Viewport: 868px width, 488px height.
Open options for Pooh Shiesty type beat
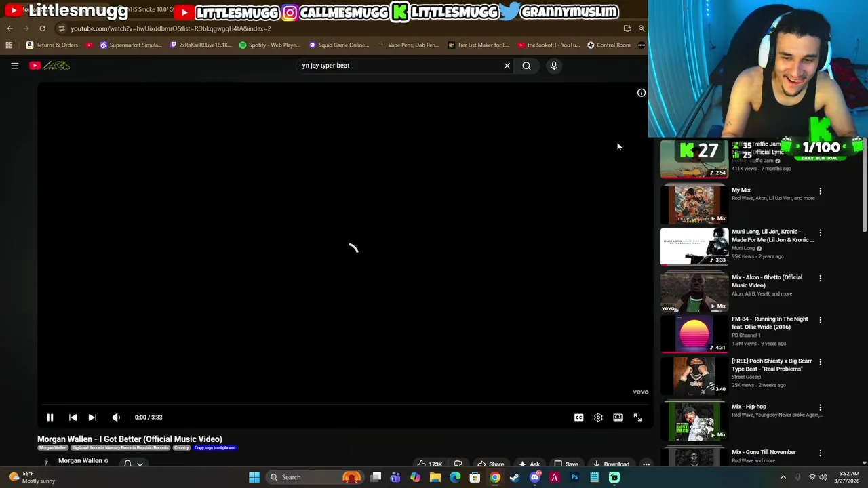click(x=820, y=362)
